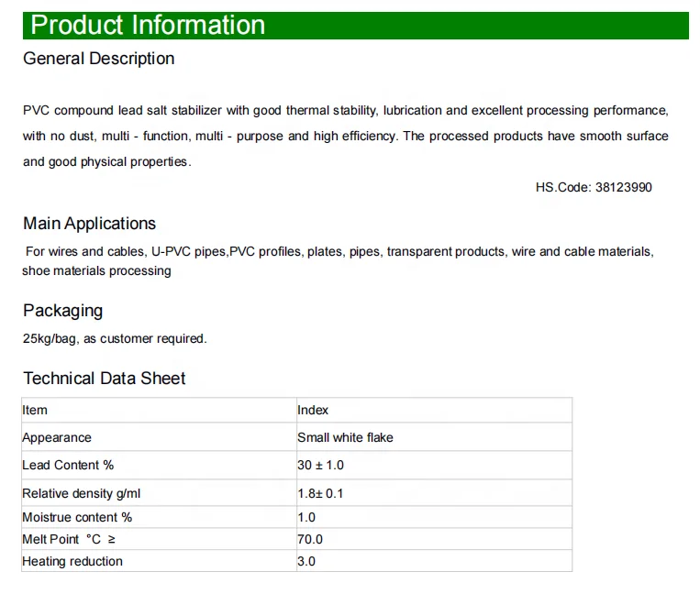The image size is (700, 594).
Task: Select the Moistrue content % row label
Action: 77,517
